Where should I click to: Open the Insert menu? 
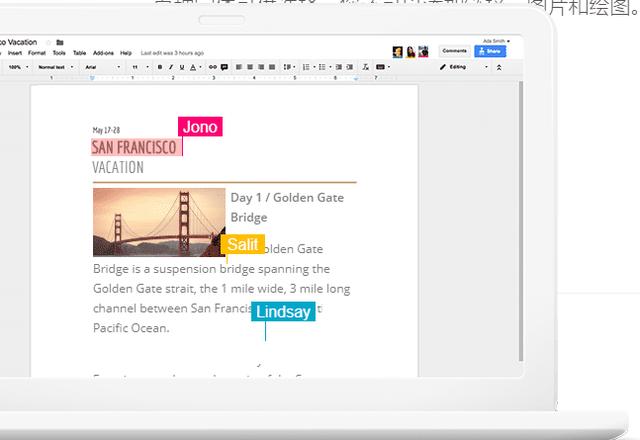15,53
